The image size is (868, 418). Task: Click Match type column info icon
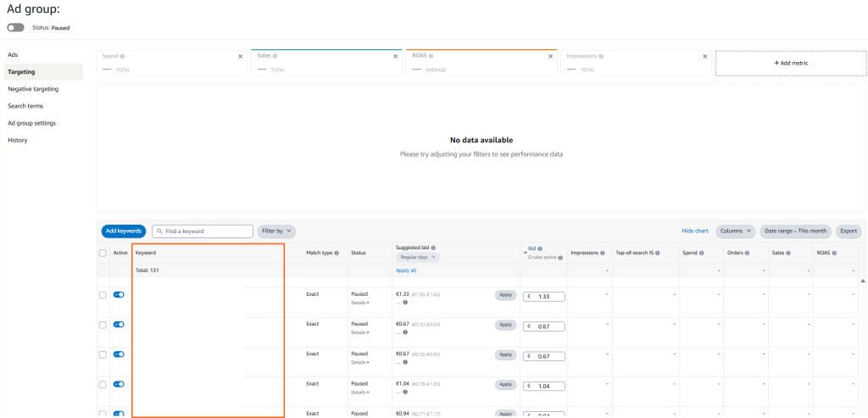337,253
